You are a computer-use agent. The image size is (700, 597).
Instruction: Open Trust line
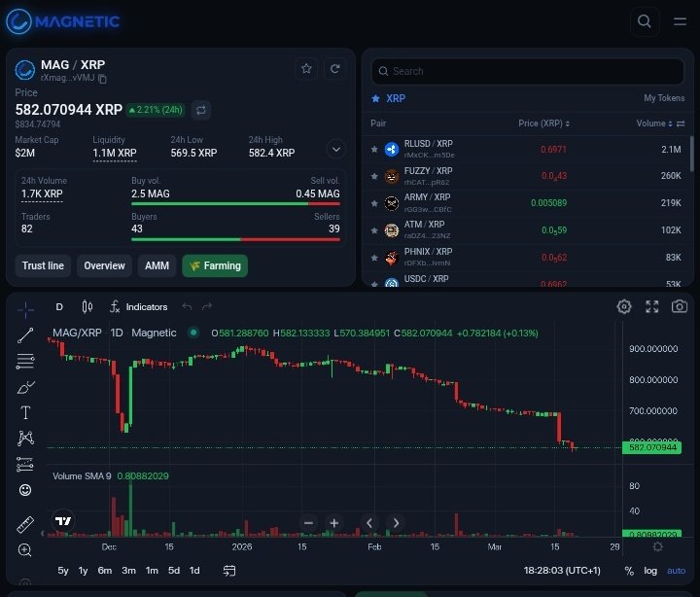43,265
